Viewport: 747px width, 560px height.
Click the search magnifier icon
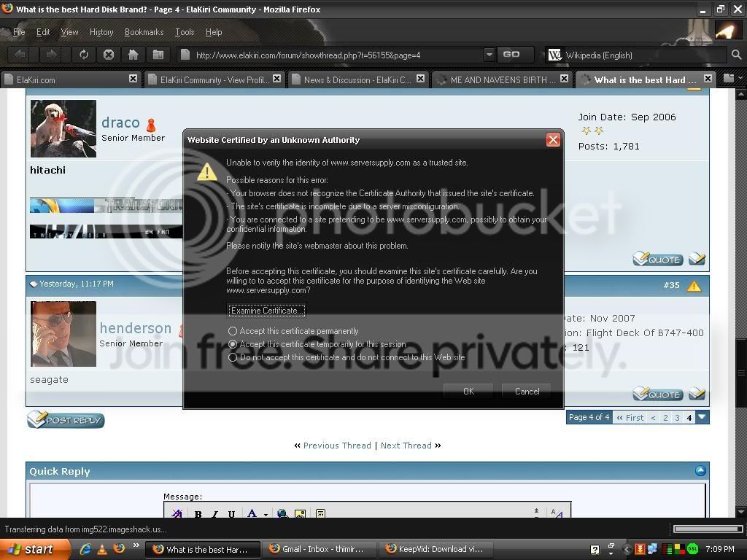click(737, 55)
